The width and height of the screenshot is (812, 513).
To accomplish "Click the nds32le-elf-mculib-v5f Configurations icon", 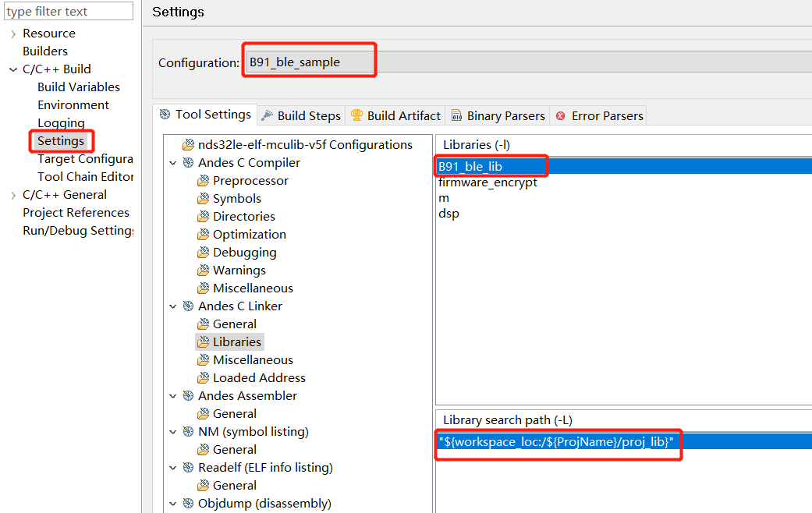I will [188, 145].
